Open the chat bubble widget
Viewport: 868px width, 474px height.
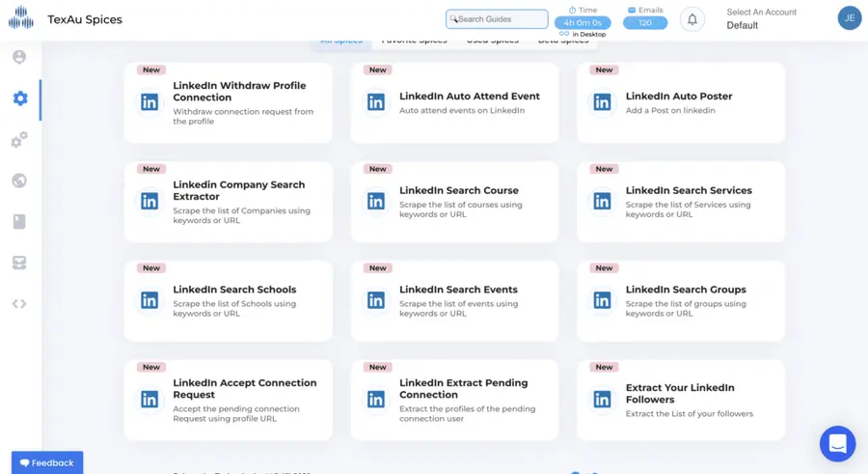pos(837,443)
